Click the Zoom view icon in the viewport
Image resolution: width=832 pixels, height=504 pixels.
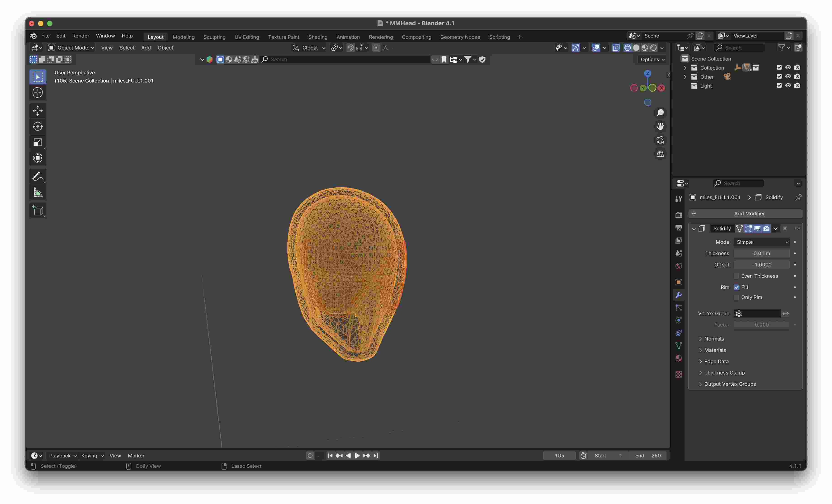pos(660,113)
